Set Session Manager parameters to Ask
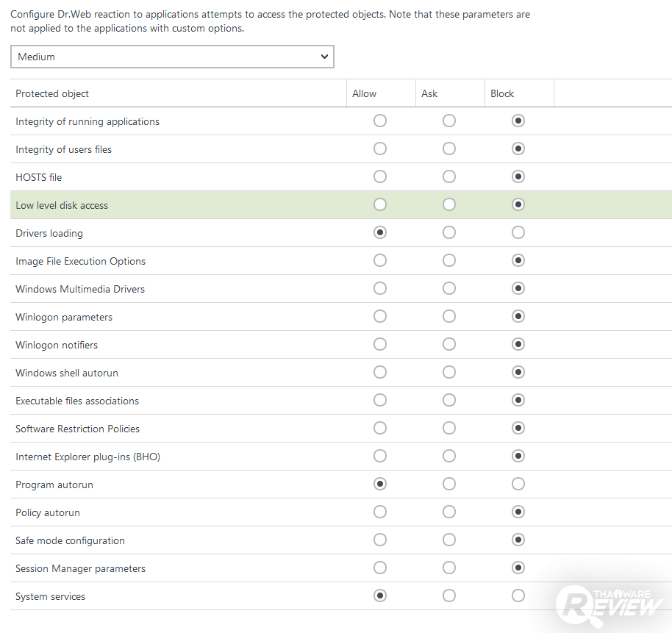 click(x=448, y=568)
